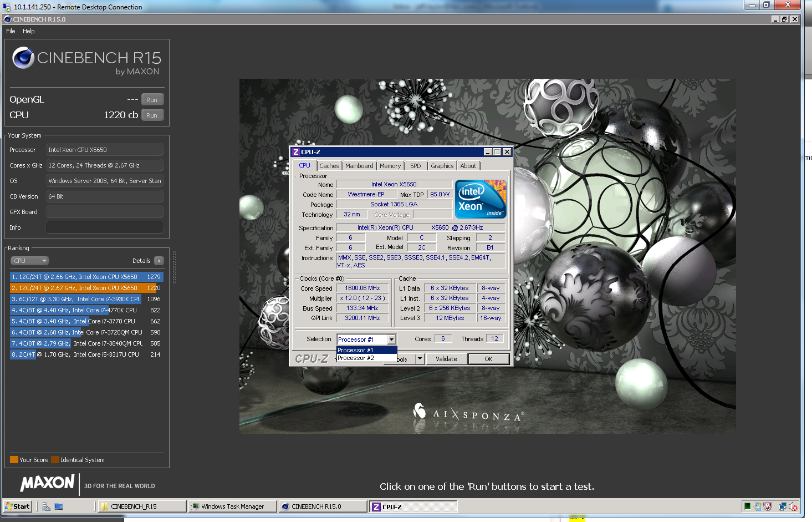This screenshot has height=522, width=812.
Task: Click the orange Your Score legend swatch
Action: click(14, 460)
